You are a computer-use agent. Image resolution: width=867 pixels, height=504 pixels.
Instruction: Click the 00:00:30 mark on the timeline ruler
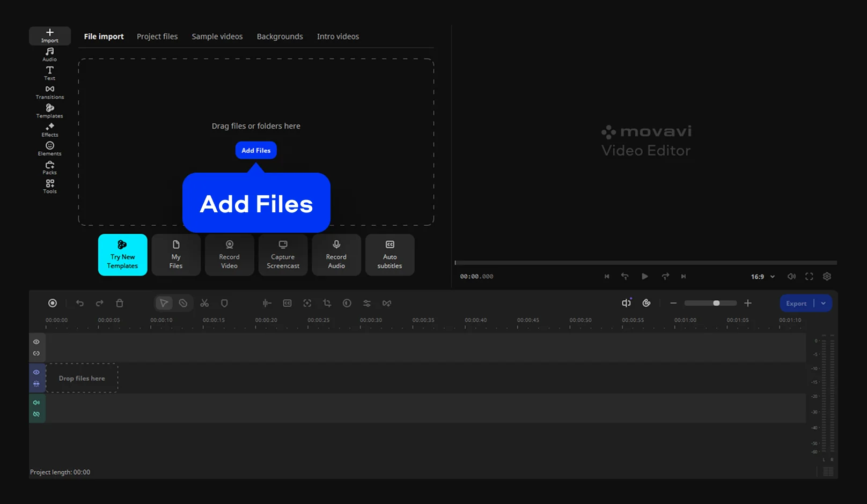coord(371,321)
